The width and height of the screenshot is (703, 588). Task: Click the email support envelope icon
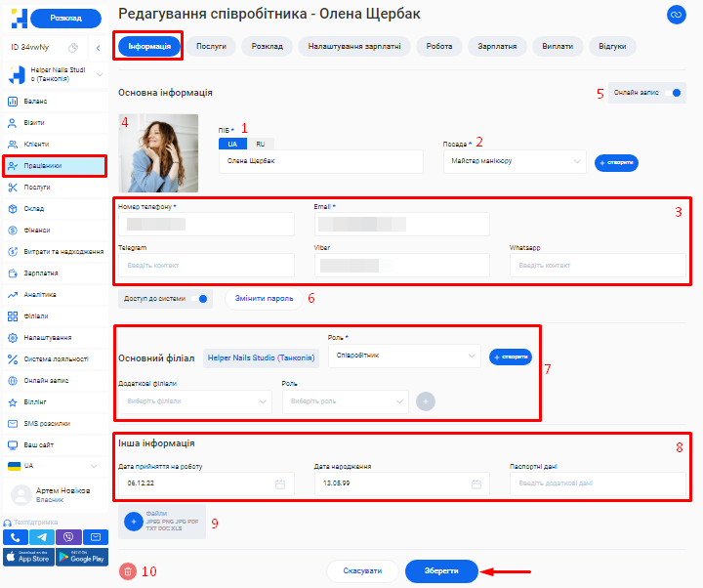(95, 537)
